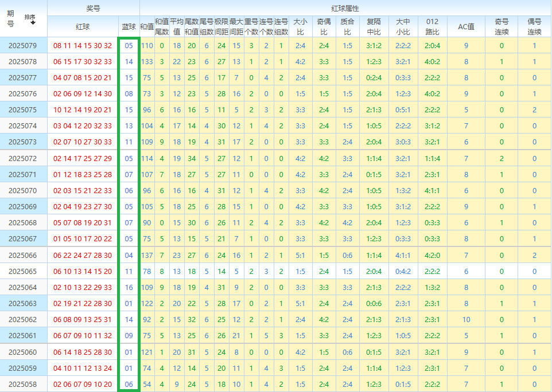Select the 奇偶比 column header

click(x=324, y=27)
